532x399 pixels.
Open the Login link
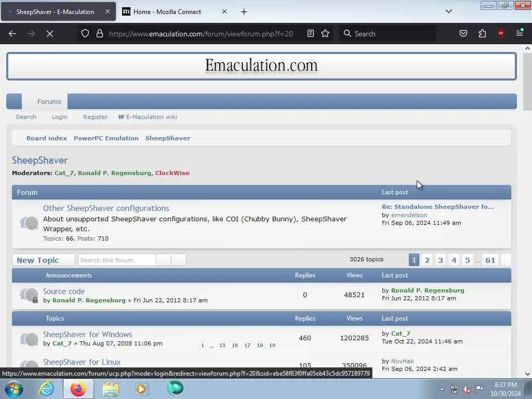click(60, 117)
